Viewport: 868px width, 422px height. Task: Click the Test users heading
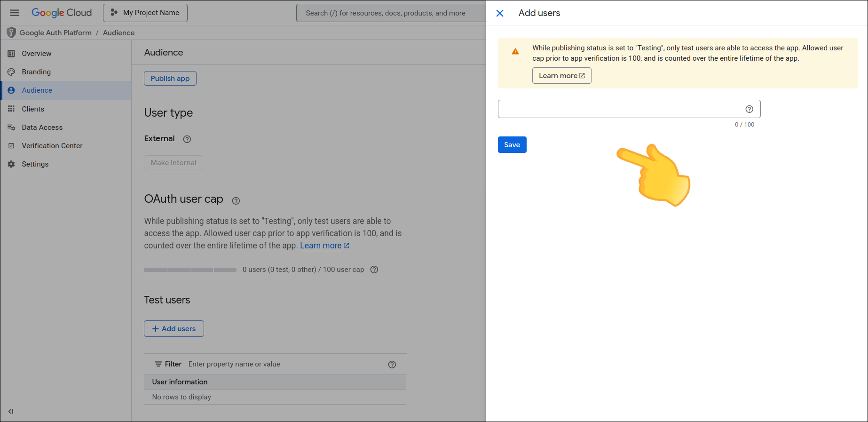tap(167, 300)
